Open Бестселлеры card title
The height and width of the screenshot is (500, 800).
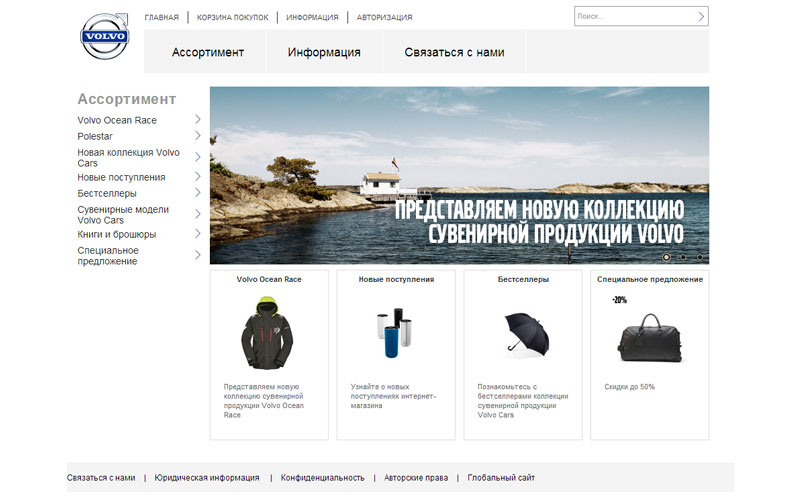523,280
